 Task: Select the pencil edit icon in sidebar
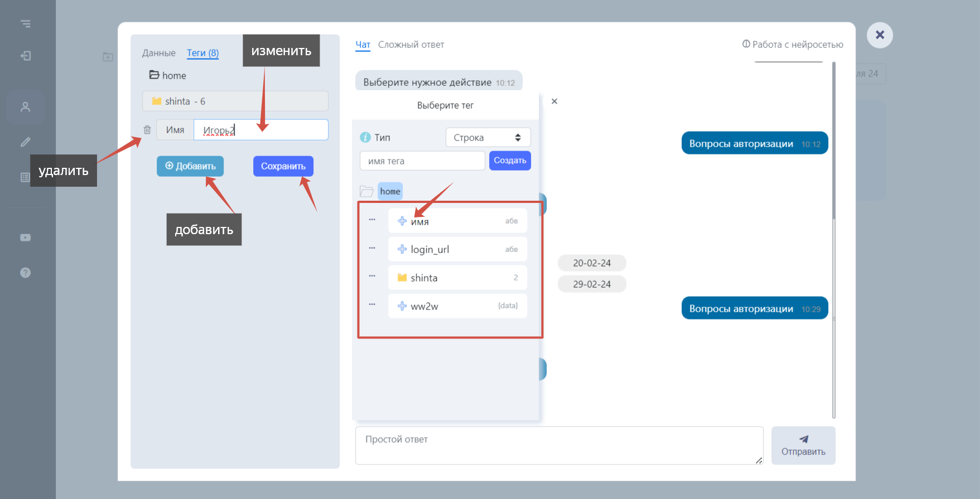[26, 142]
